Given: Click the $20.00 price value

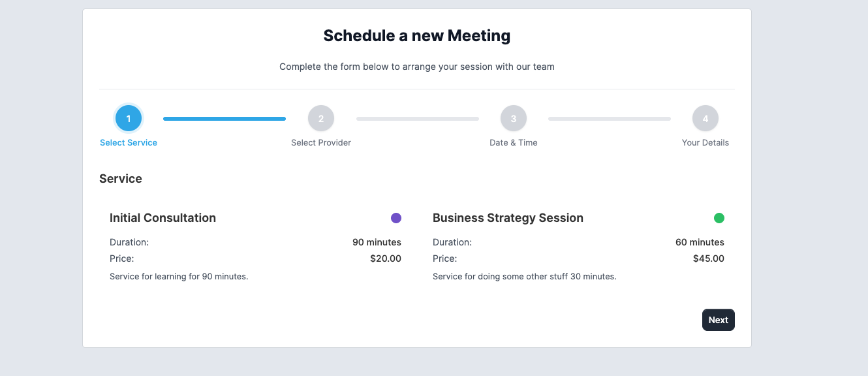Looking at the screenshot, I should [x=386, y=258].
